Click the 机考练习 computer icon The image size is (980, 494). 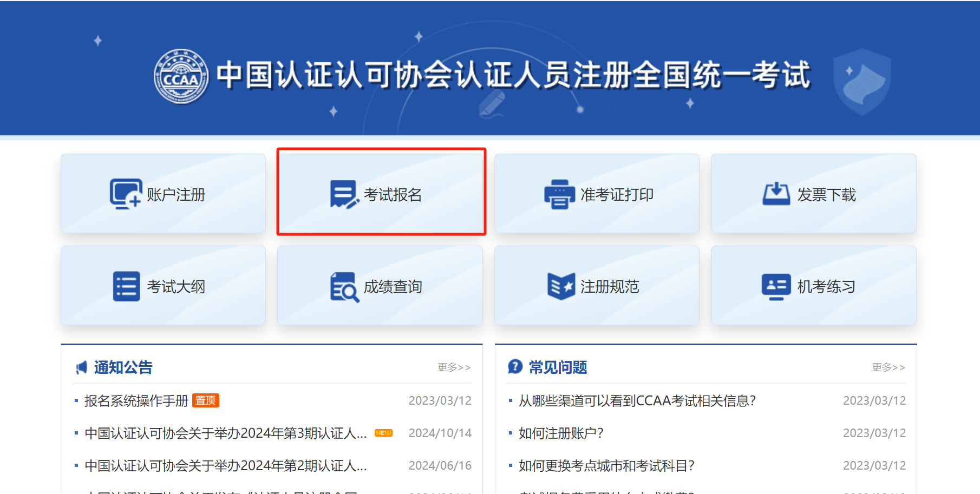(776, 286)
